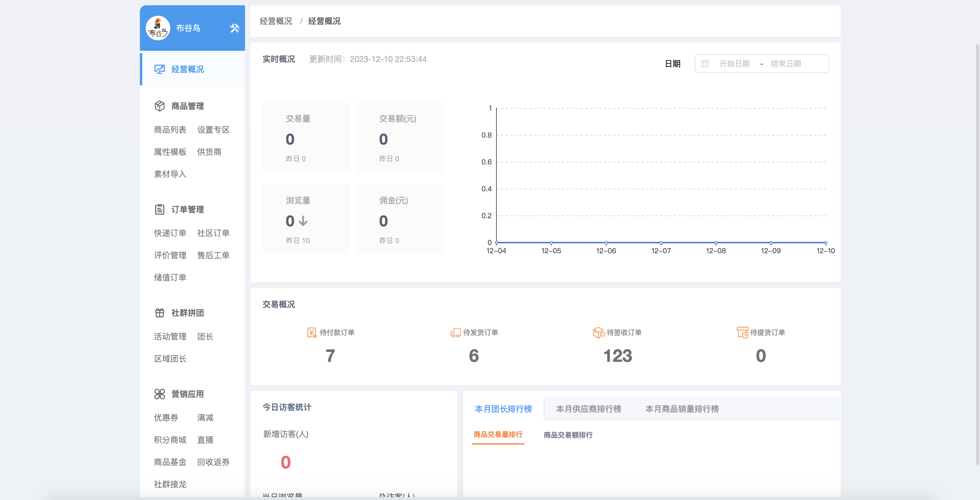This screenshot has width=980, height=500.
Task: Click the 待提货订单 count 0
Action: pyautogui.click(x=761, y=356)
